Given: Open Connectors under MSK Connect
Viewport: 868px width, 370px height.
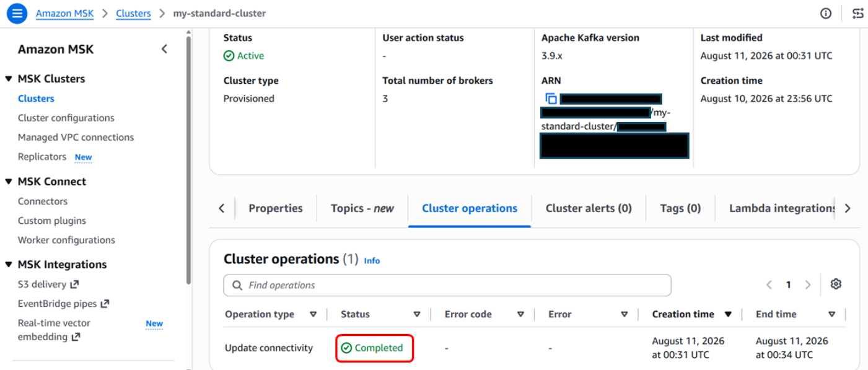Looking at the screenshot, I should pyautogui.click(x=43, y=201).
